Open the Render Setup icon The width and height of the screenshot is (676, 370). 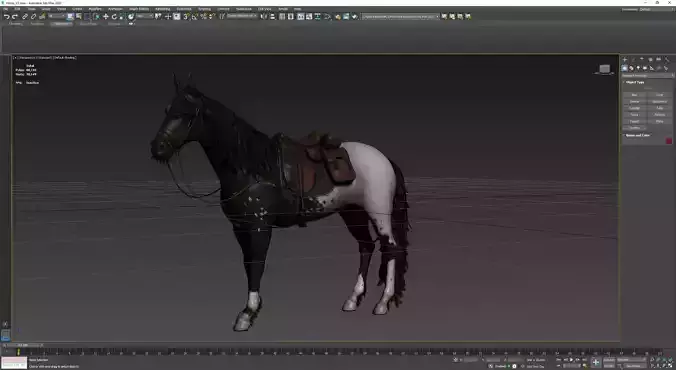tap(338, 16)
